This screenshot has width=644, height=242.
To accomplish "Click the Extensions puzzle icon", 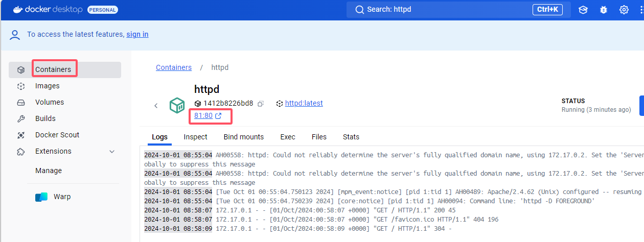I will [21, 152].
